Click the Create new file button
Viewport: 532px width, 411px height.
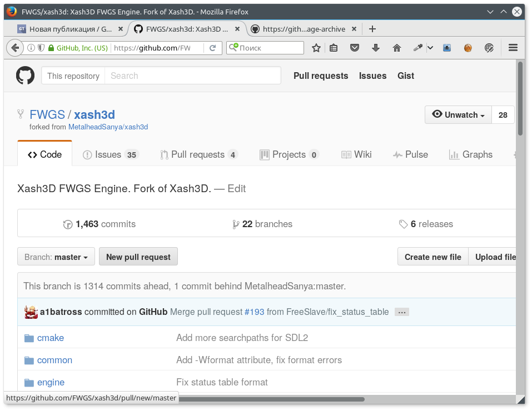(432, 257)
